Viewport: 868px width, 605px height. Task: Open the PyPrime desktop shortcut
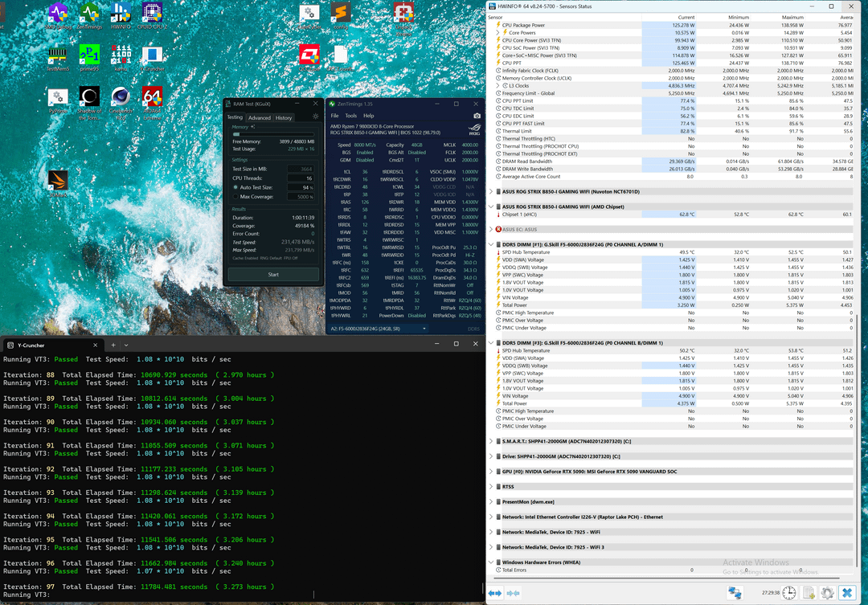[58, 101]
